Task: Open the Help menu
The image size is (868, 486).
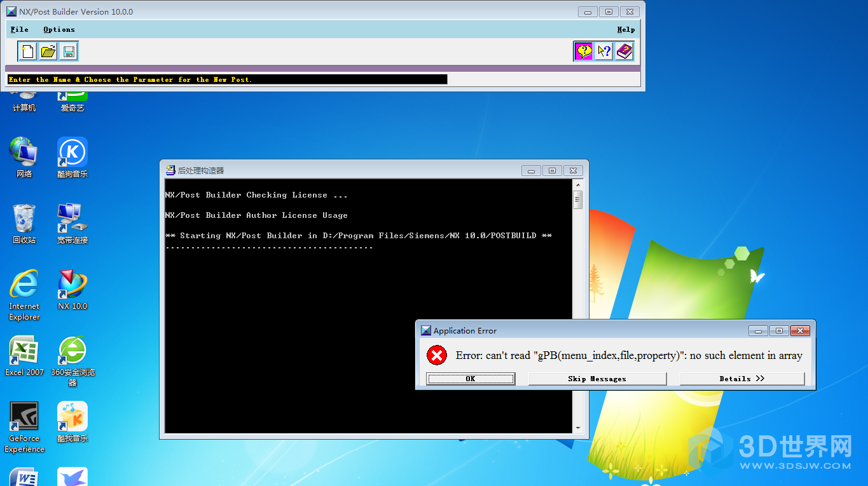Action: pos(626,29)
